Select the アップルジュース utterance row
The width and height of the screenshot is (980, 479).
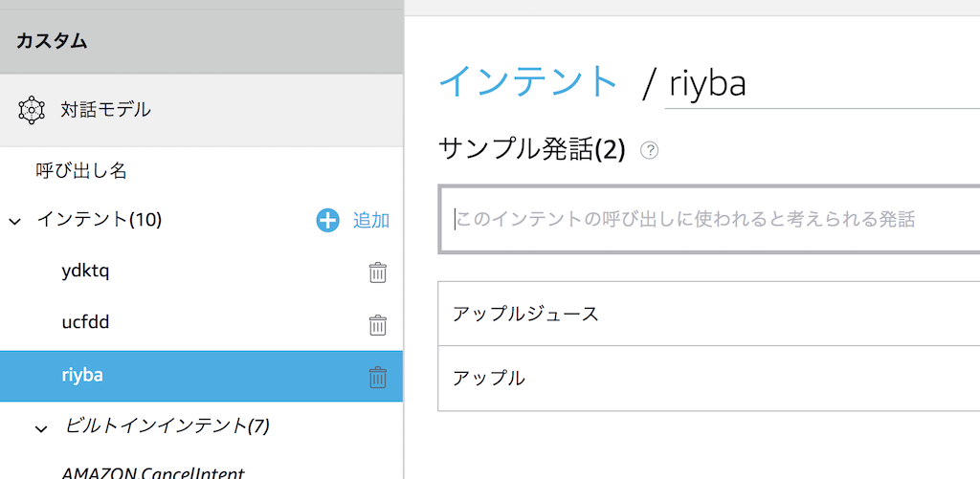click(x=709, y=314)
